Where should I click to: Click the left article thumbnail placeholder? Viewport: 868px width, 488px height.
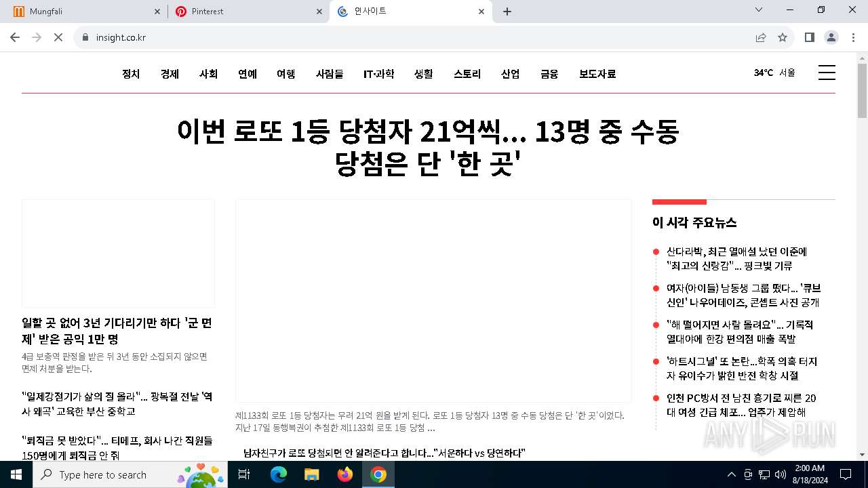pyautogui.click(x=118, y=253)
